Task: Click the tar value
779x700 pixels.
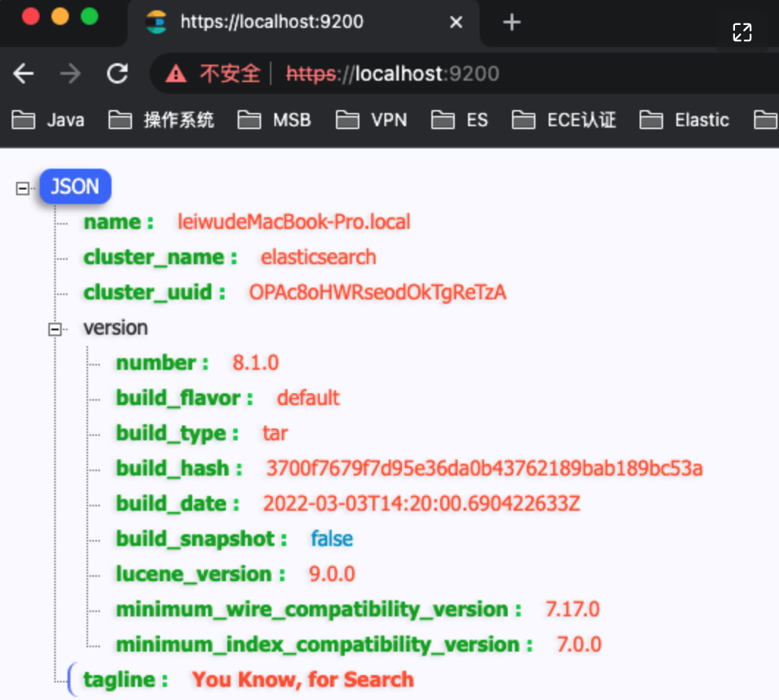Action: tap(275, 434)
